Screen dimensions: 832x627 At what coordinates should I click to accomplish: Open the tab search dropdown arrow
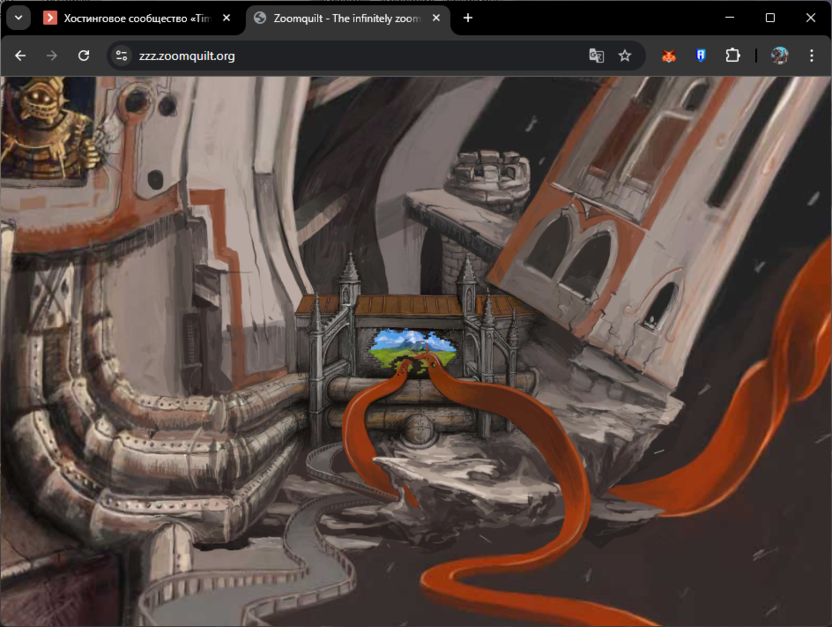pyautogui.click(x=19, y=18)
